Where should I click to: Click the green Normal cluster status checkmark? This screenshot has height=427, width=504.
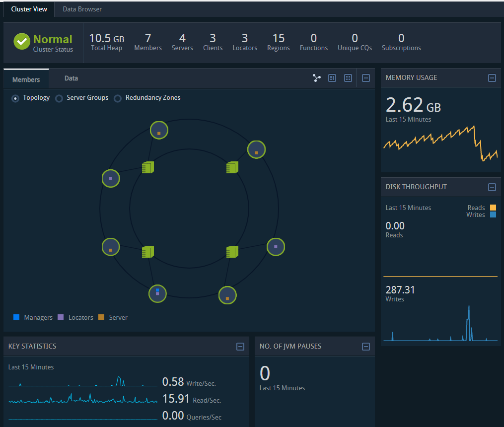[x=22, y=42]
